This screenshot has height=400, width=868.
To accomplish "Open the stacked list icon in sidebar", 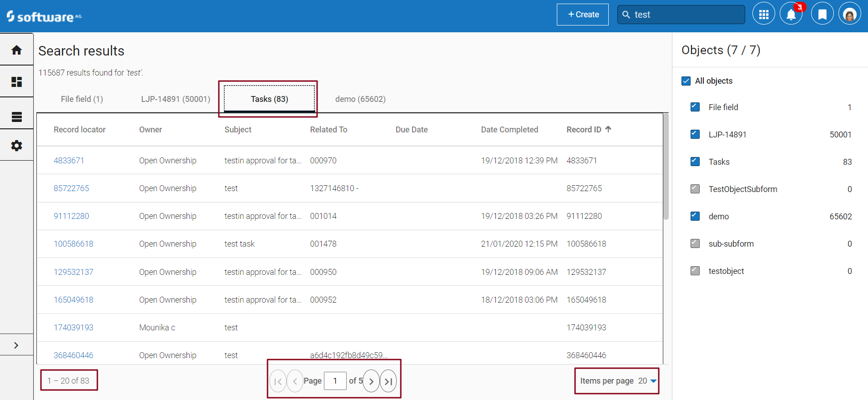I will point(16,117).
